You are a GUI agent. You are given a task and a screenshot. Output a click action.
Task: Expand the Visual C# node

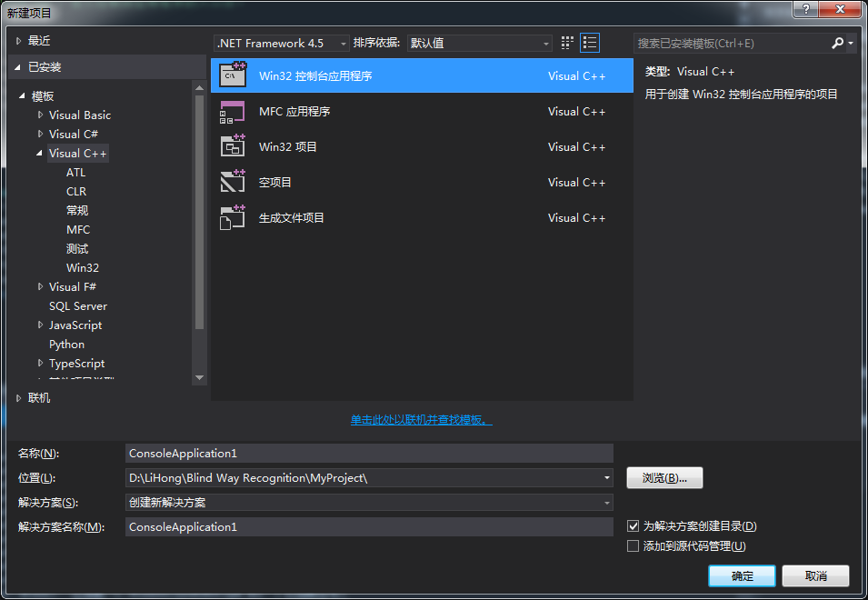(x=40, y=134)
